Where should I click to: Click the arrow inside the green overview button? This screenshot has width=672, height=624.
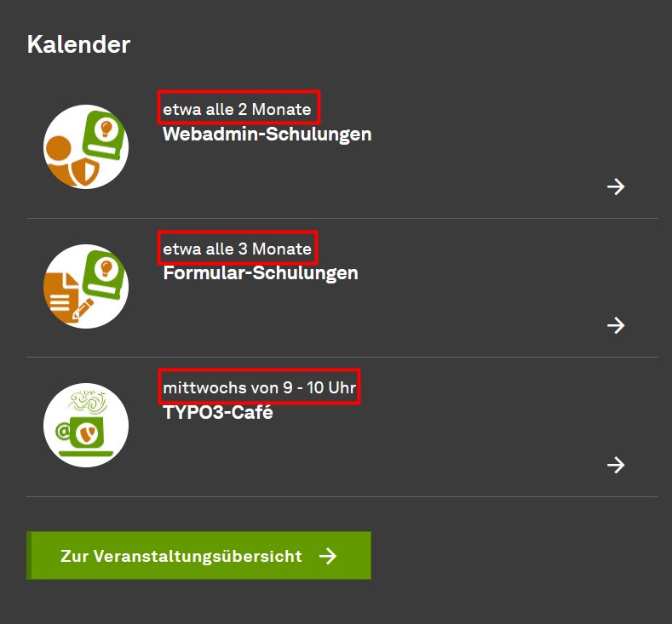pos(328,556)
